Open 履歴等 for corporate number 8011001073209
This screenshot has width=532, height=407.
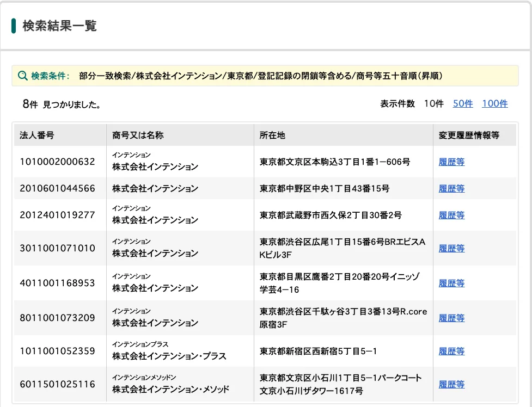451,318
